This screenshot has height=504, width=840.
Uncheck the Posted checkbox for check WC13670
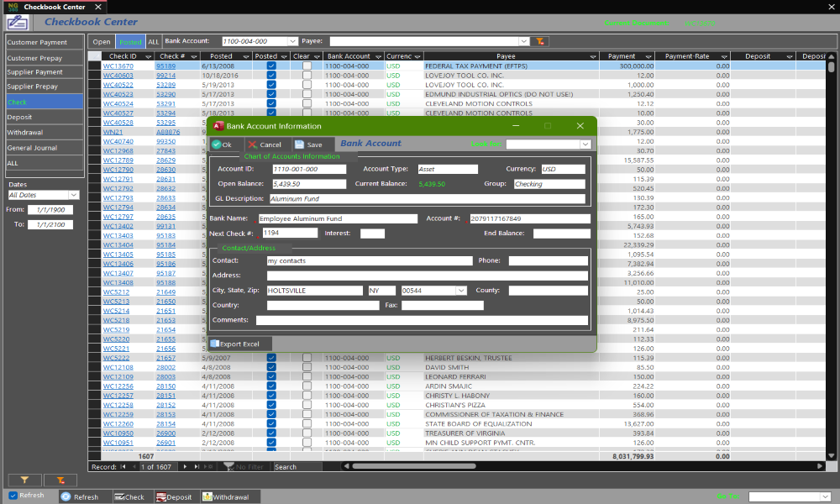(270, 66)
